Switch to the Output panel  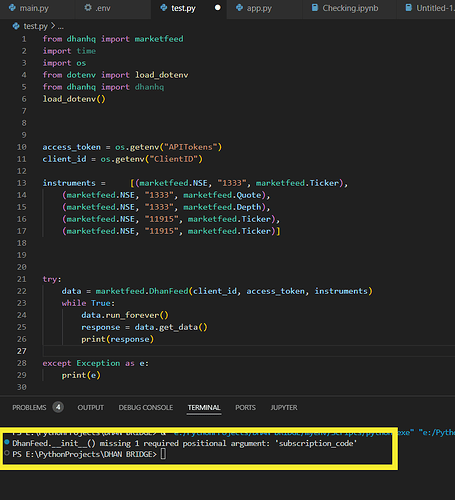click(x=91, y=407)
